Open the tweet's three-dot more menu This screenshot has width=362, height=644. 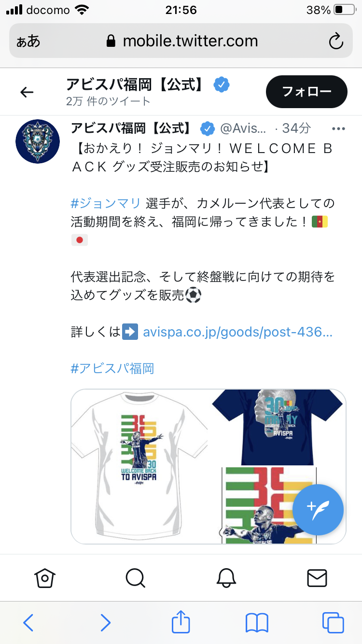tap(339, 128)
